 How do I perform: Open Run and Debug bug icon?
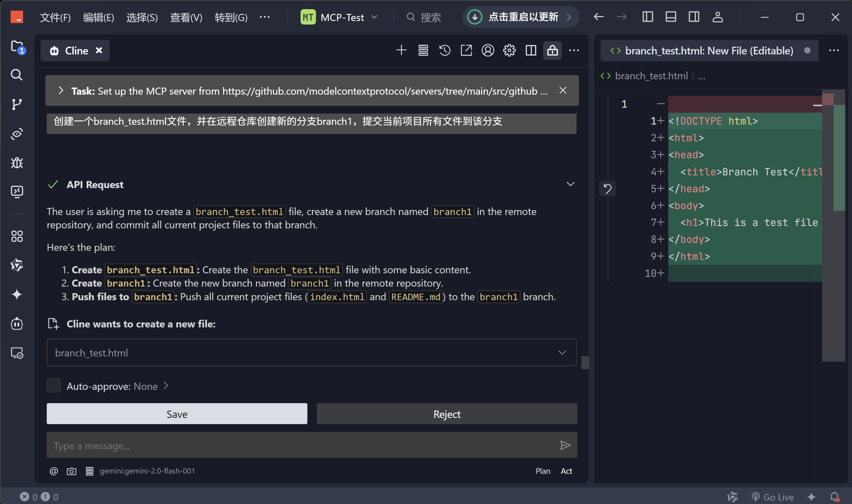(17, 163)
